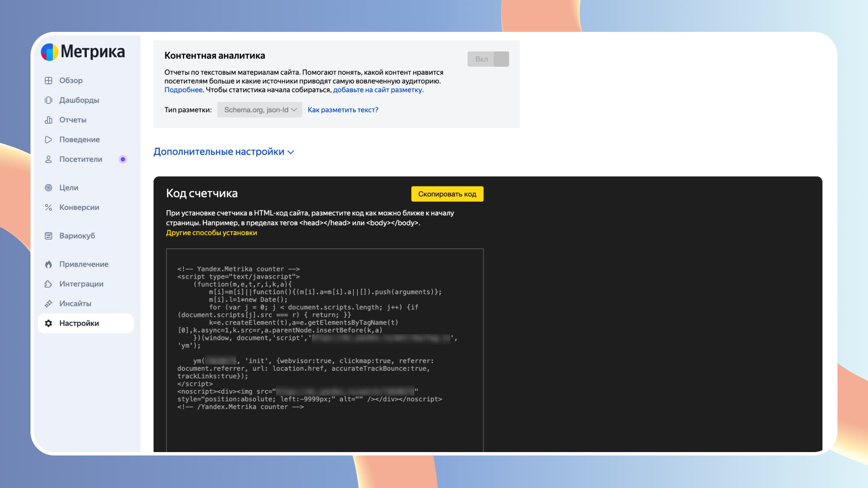868x488 pixels.
Task: Click the '<script type="text/javascript">' code line
Action: [238, 277]
